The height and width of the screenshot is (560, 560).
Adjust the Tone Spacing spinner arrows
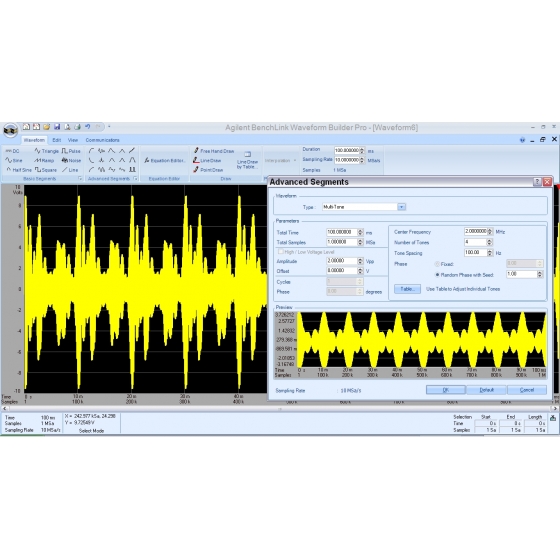490,252
